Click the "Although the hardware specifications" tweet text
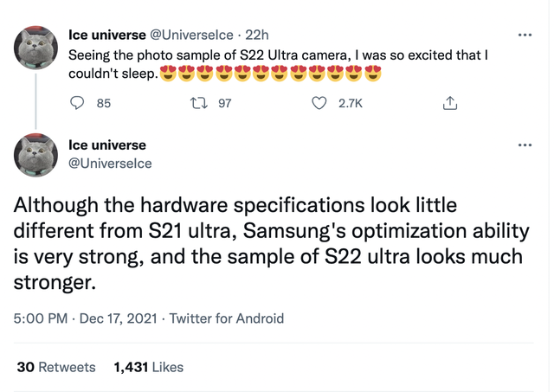Viewport: 554px width, 392px height. click(x=268, y=244)
